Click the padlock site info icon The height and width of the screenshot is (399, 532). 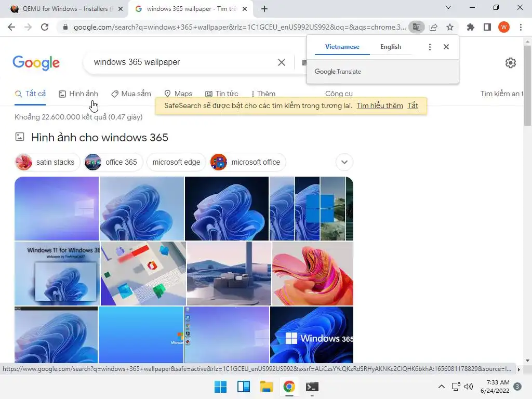[65, 27]
